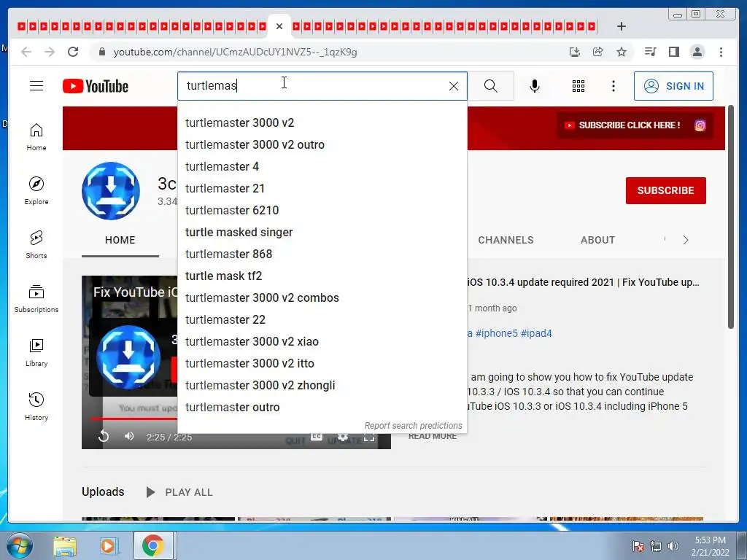
Task: Click SUBSCRIBE CLICK HERE banner link
Action: [622, 125]
